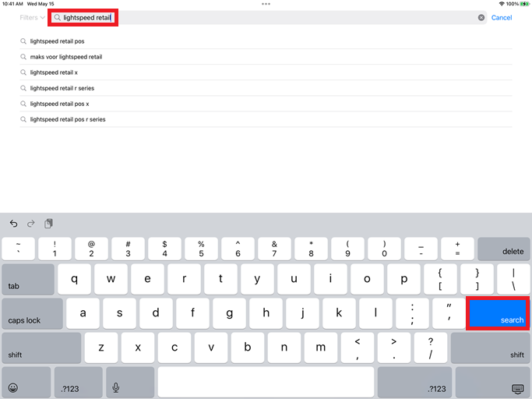Select suggestion "maks voor lightspeed retail"
Viewport: 532px width, 399px height.
(x=266, y=57)
